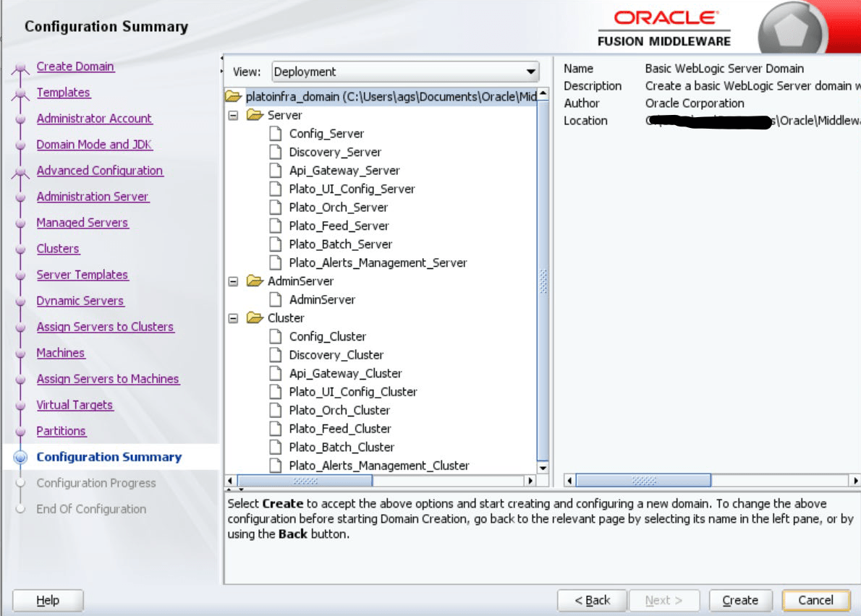Click the Plato_Feed_Server document icon
The height and width of the screenshot is (616, 861).
click(x=276, y=226)
